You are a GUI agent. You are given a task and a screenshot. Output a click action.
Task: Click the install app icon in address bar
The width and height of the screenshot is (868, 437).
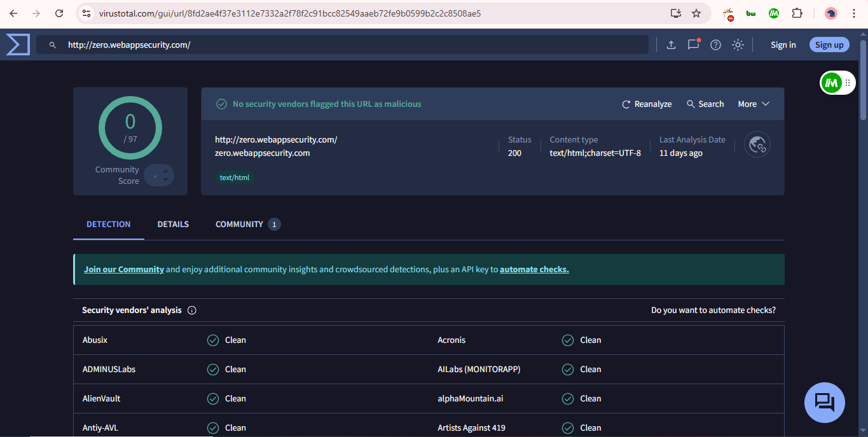675,13
